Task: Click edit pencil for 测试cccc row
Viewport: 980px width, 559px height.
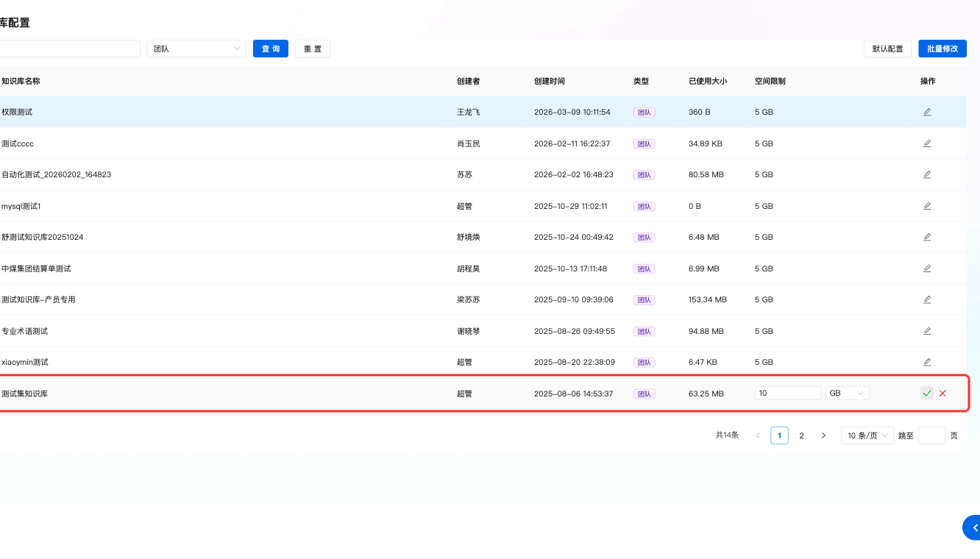Action: pyautogui.click(x=927, y=143)
